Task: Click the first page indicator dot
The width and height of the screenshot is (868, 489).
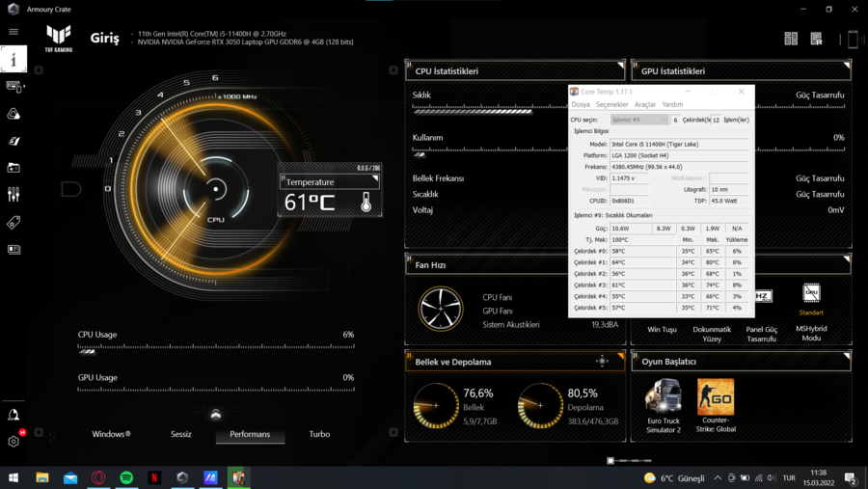Action: [610, 461]
